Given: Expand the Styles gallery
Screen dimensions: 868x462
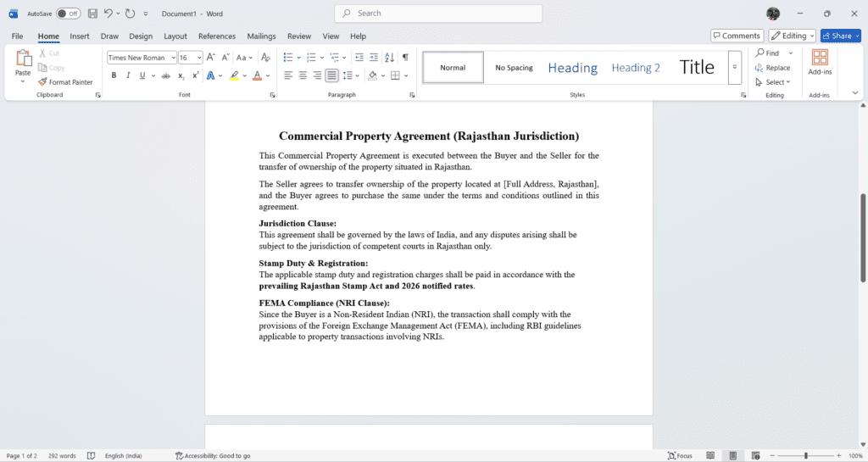Looking at the screenshot, I should (735, 67).
